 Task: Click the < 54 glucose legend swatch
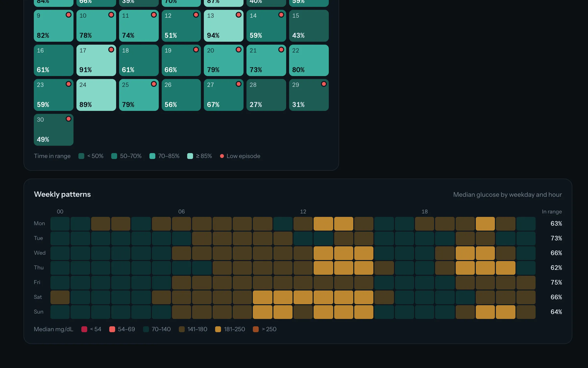pyautogui.click(x=84, y=329)
